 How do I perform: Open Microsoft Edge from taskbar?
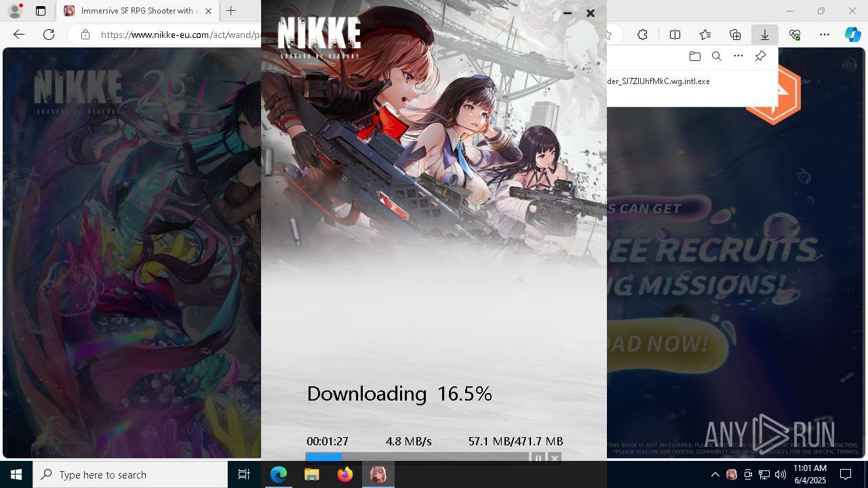tap(279, 474)
